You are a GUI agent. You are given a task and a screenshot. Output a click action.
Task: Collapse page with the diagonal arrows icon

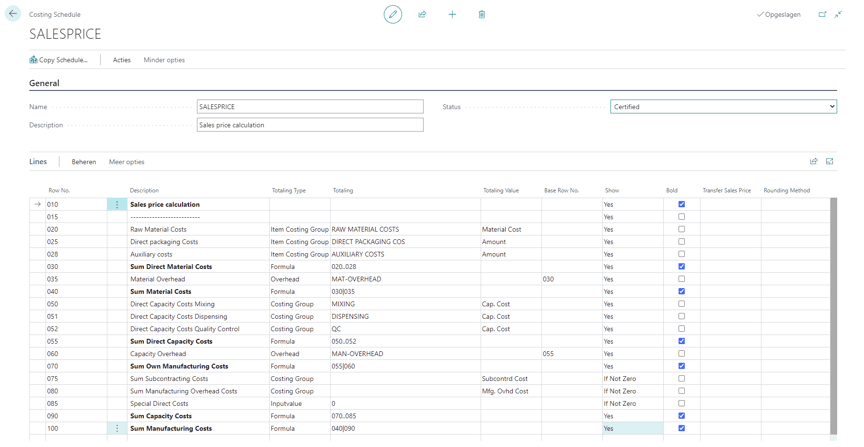point(838,14)
